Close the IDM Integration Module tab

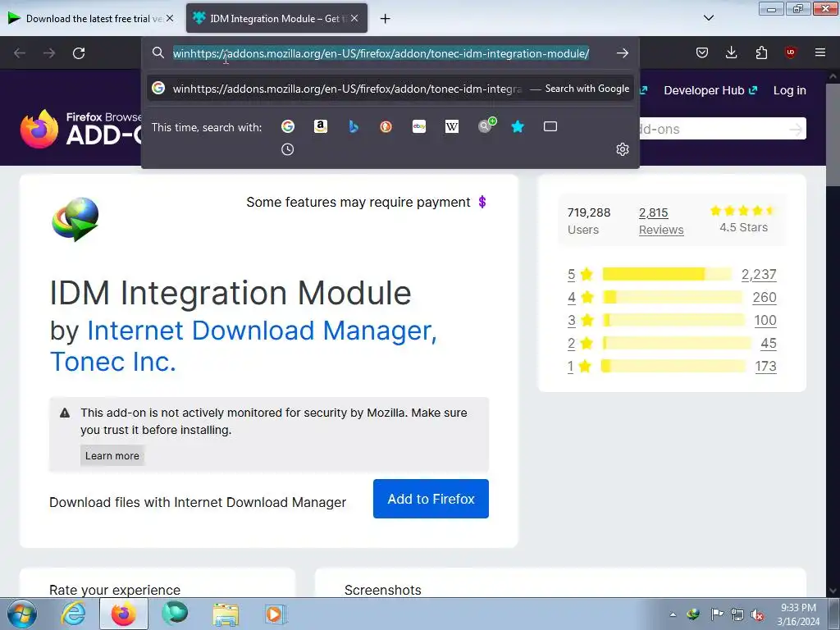tap(354, 18)
